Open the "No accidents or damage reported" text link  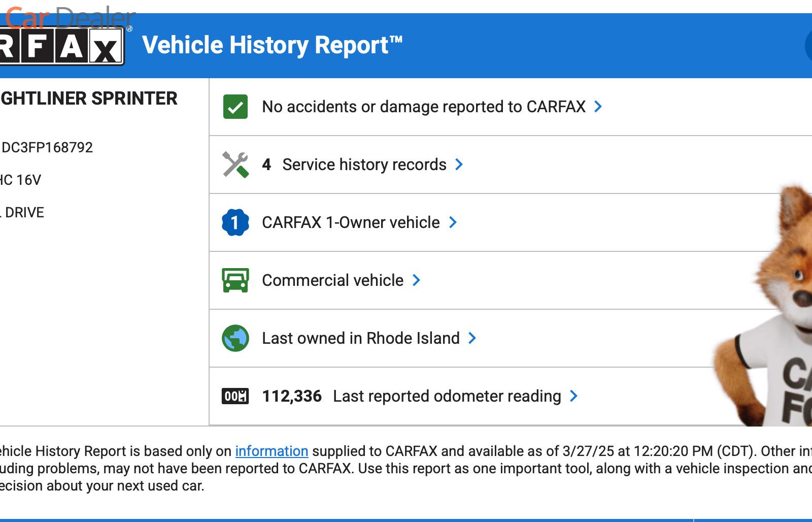pyautogui.click(x=424, y=107)
